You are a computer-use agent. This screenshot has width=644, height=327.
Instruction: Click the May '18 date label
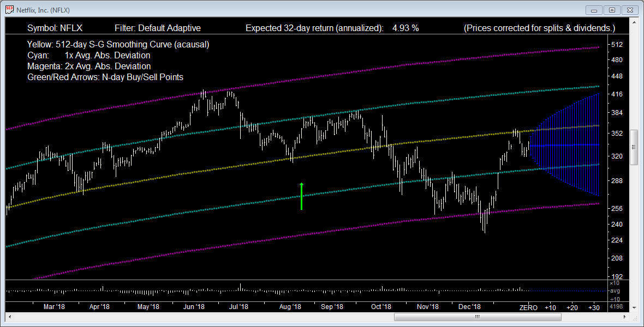148,307
